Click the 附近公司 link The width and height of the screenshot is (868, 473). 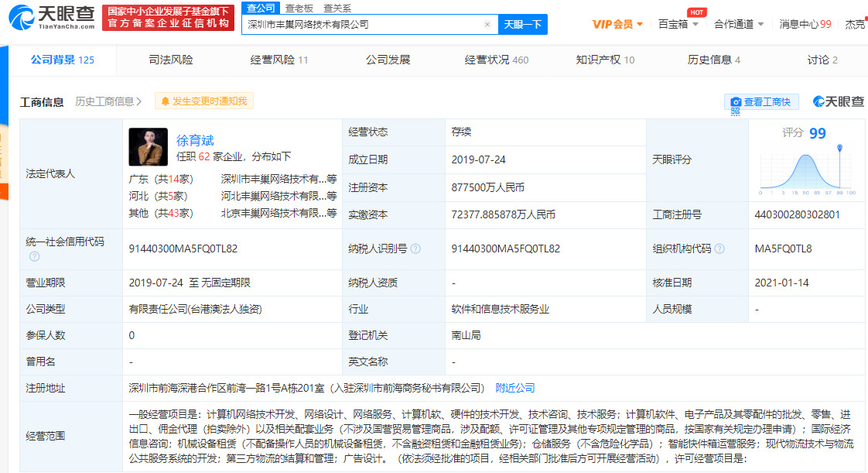coord(514,388)
